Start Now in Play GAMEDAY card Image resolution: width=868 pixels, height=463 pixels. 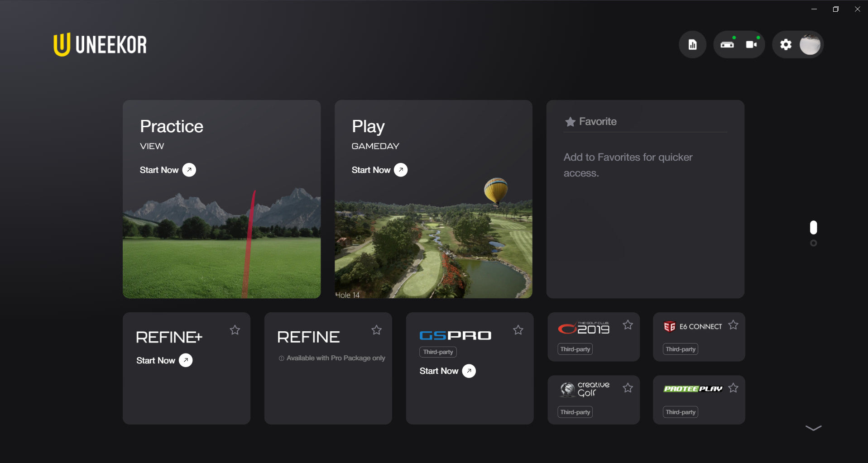379,170
